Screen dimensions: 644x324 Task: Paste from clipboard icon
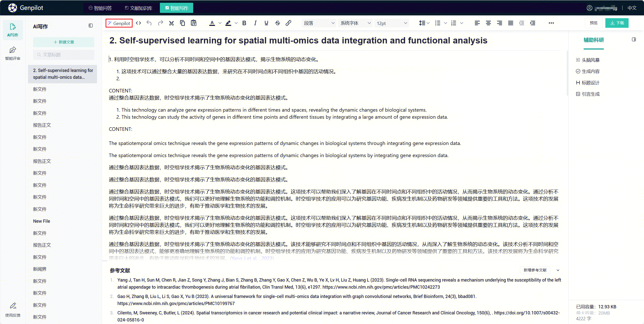(x=194, y=23)
